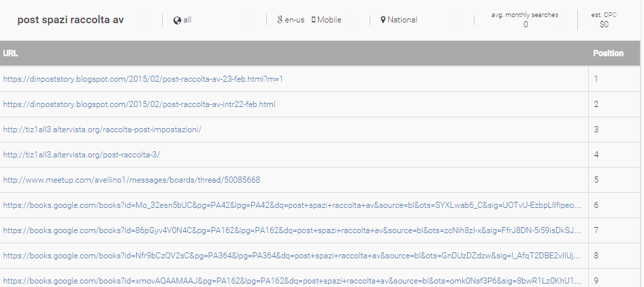The height and width of the screenshot is (287, 644).
Task: Click the avg. monthly searches value
Action: pos(526,25)
